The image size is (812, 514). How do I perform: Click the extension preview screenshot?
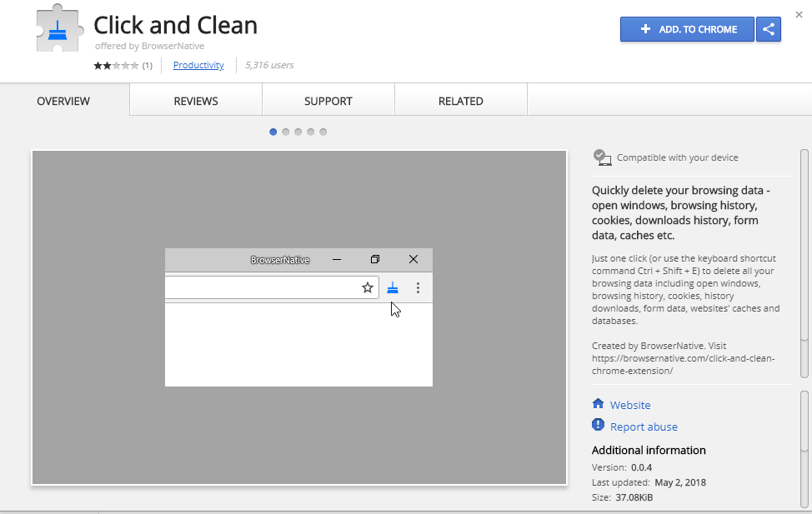(x=298, y=317)
